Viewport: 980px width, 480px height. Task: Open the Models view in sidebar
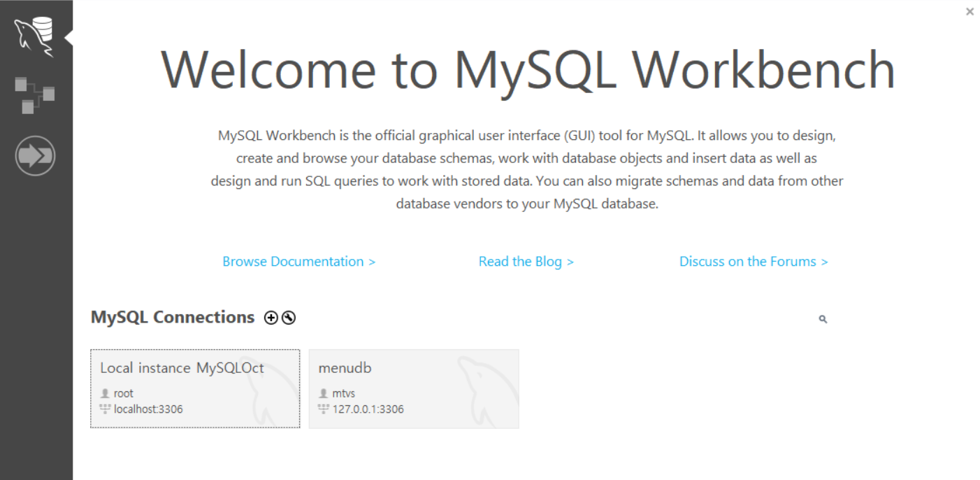coord(35,96)
